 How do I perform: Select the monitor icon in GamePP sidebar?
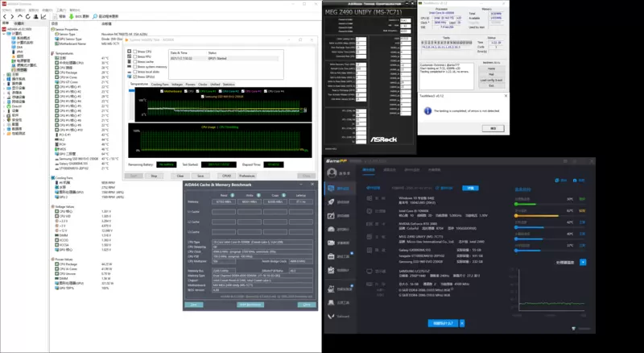click(x=331, y=189)
